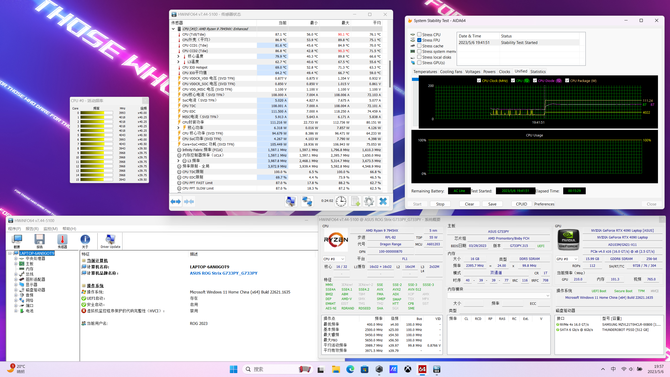
Task: Click the log-file page icon in sensor toolbar
Action: coord(356,201)
